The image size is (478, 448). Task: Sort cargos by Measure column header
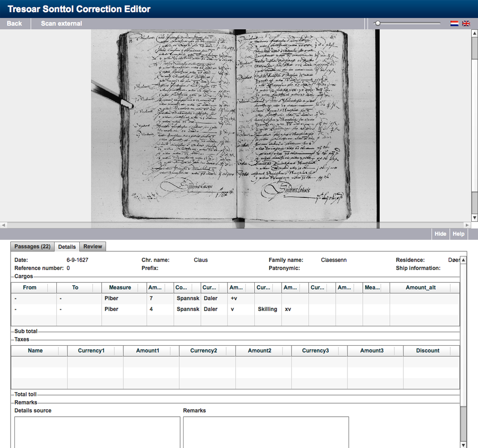click(119, 288)
